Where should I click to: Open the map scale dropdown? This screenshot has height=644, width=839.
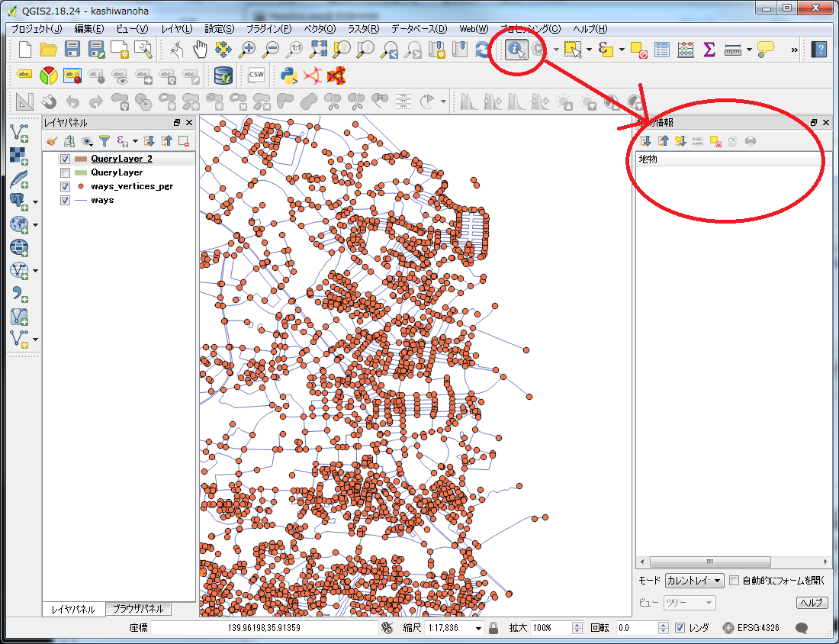[x=478, y=628]
